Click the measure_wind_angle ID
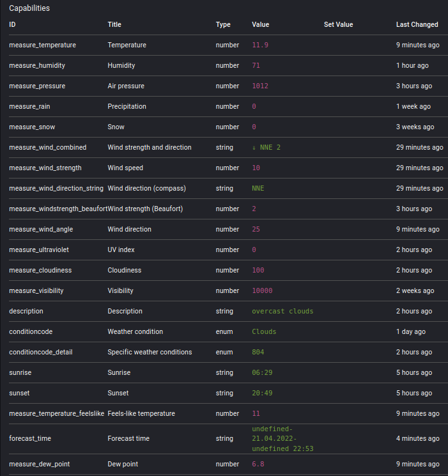448x476 pixels. click(x=41, y=229)
